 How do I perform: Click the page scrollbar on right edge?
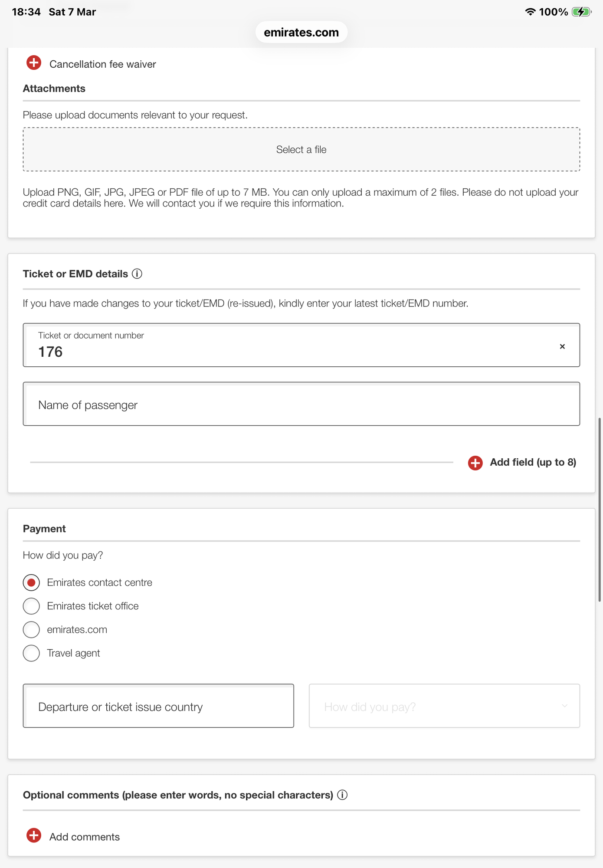point(600,510)
